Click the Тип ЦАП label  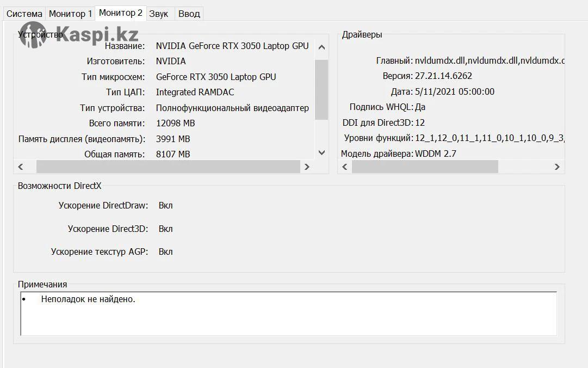(125, 93)
